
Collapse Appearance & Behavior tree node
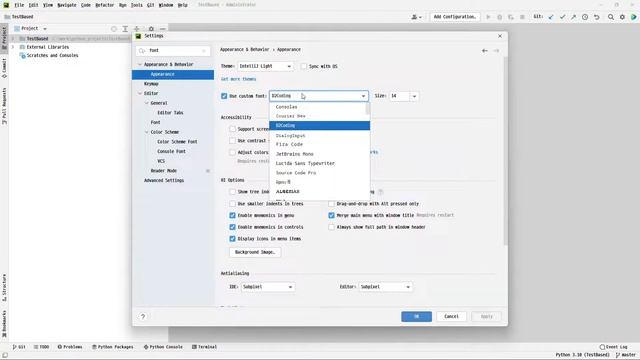coord(140,64)
